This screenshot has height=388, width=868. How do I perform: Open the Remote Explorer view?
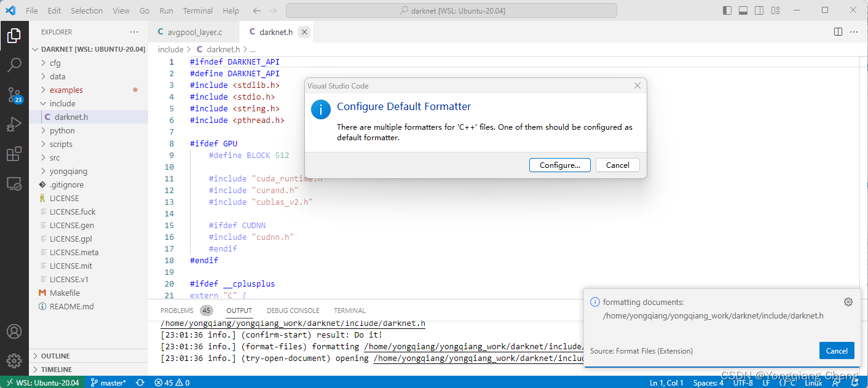[15, 183]
